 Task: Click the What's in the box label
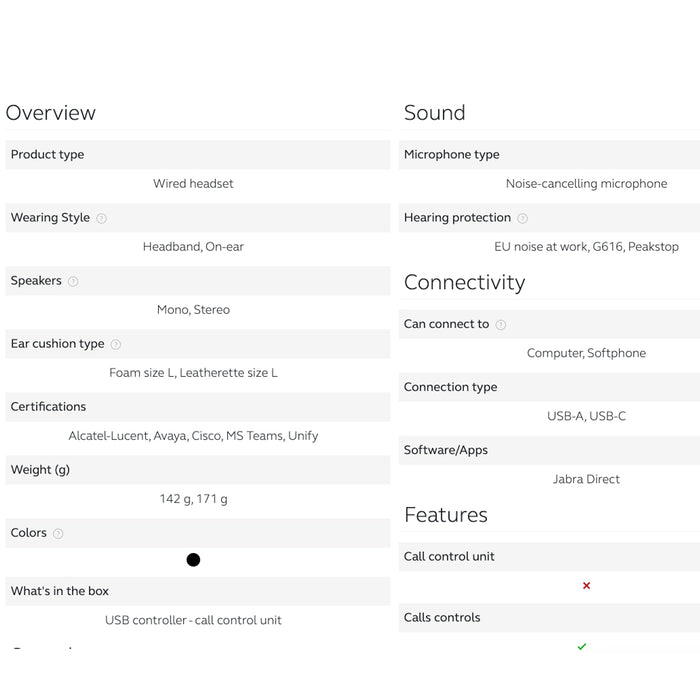pos(60,591)
